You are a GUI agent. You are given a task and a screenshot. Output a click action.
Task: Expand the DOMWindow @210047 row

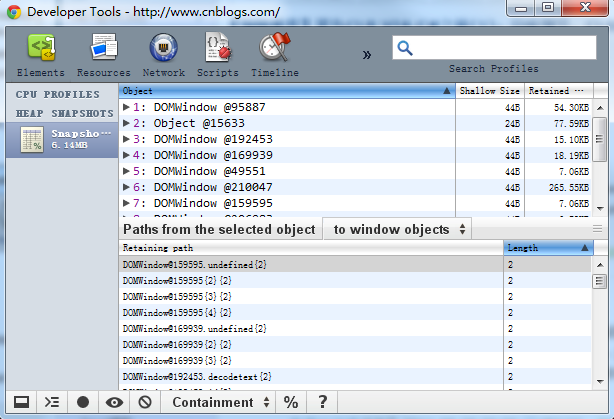[x=126, y=187]
